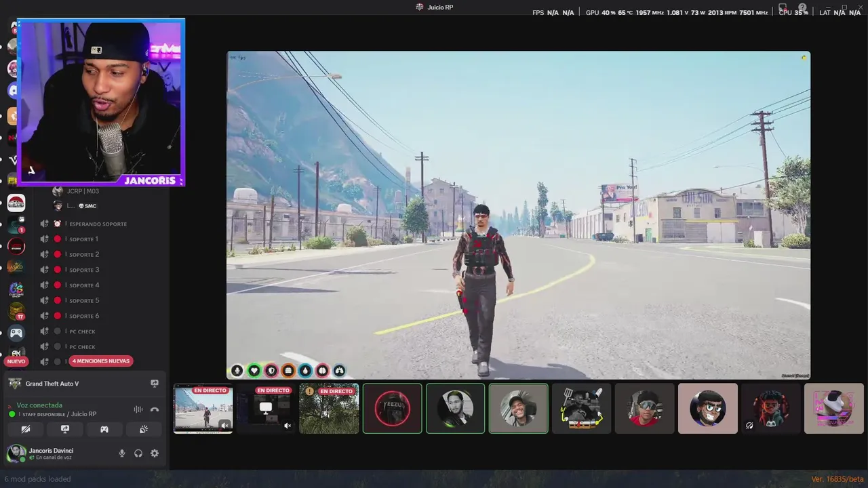Click the warning icon on third live stream

click(310, 391)
